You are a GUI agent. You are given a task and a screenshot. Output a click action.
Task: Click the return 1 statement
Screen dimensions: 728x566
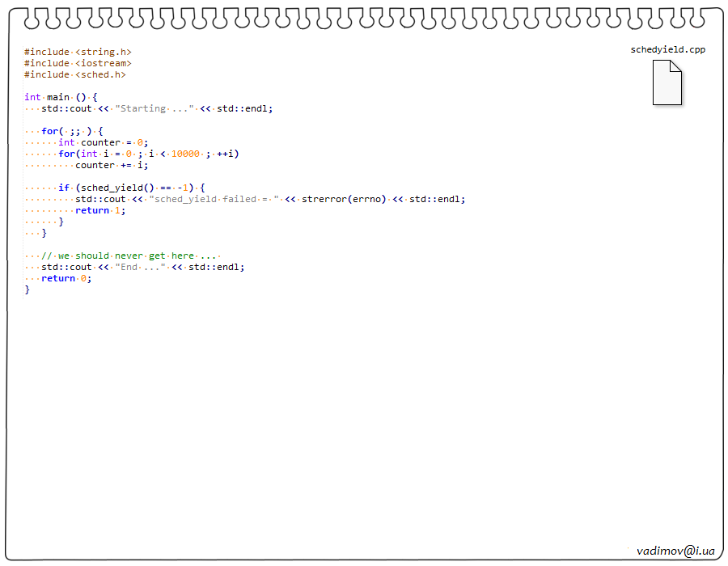100,210
